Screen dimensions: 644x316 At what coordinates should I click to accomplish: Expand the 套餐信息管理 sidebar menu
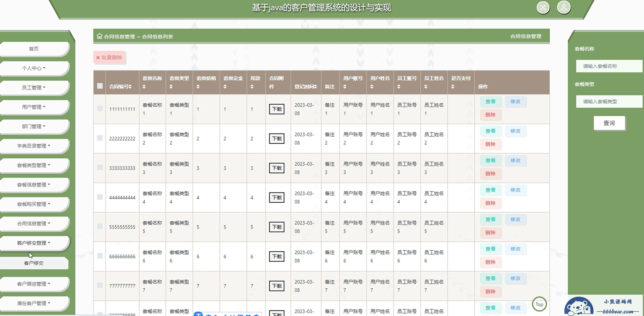point(34,185)
